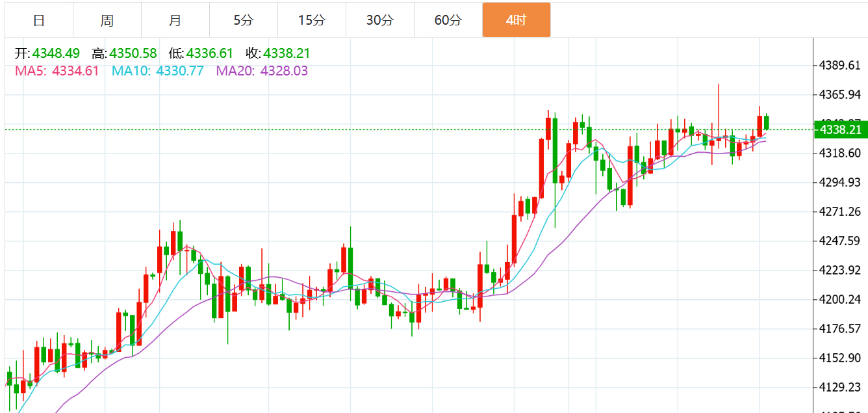Click the 4200.24 price axis label
Viewport: 868px width, 413px height.
click(840, 299)
